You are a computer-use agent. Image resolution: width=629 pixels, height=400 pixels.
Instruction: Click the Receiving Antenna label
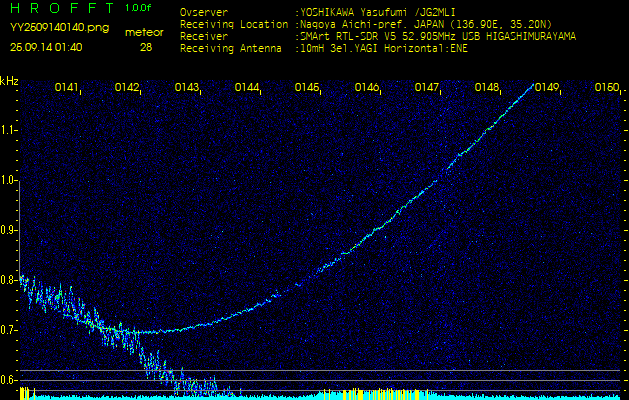tap(231, 49)
